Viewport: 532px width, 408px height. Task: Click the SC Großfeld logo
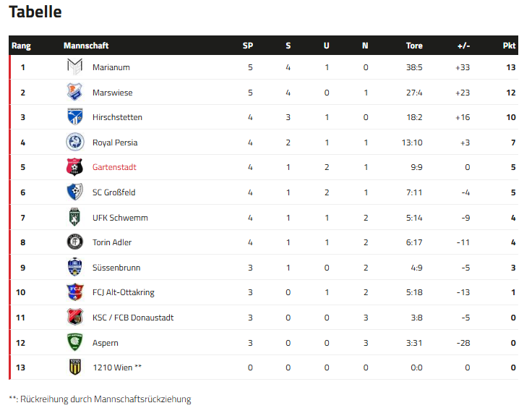pos(75,192)
